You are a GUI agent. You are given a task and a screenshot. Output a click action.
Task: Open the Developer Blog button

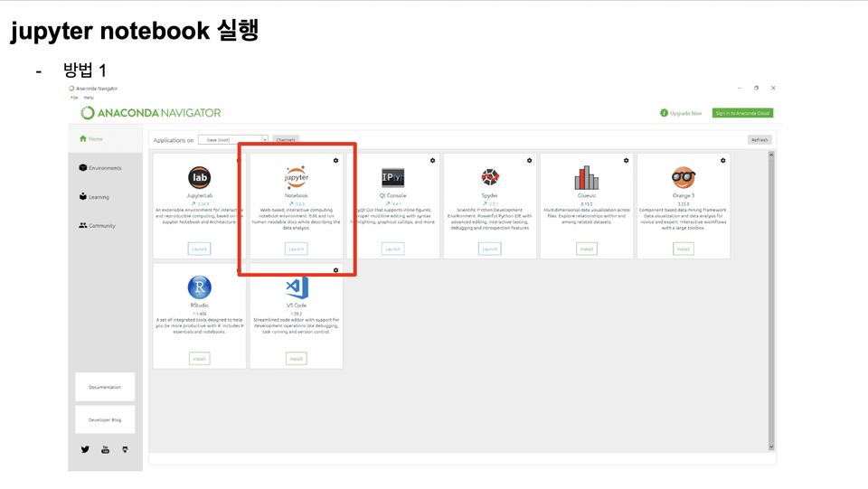(x=105, y=420)
